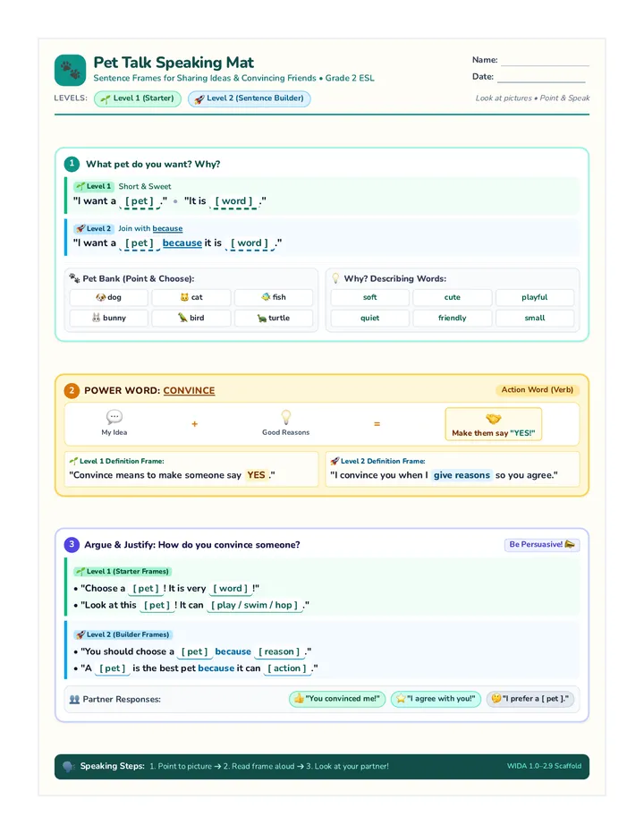The image size is (644, 834).
Task: Choose the describing word 'soft'
Action: (x=369, y=297)
